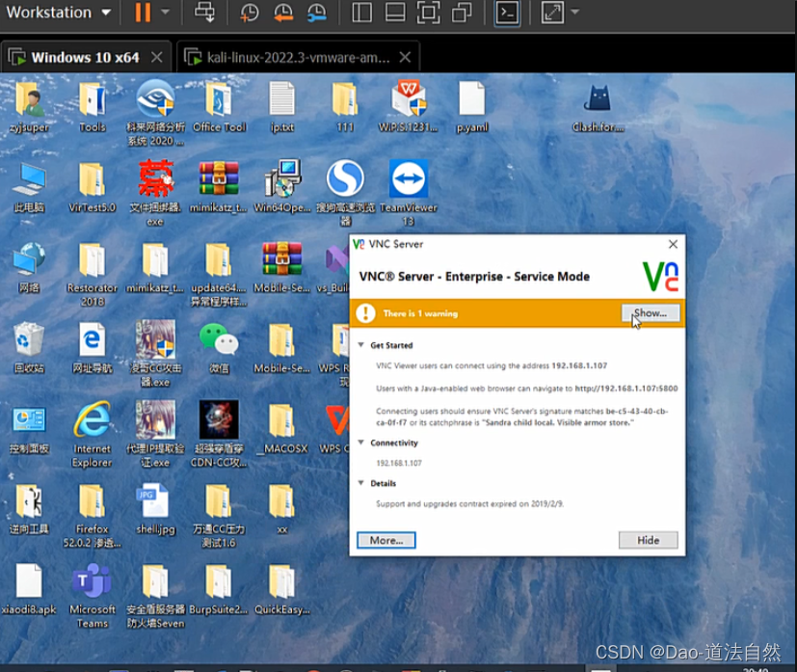Viewport: 797px width, 672px height.
Task: Select the Sogou browser S icon
Action: 345,193
